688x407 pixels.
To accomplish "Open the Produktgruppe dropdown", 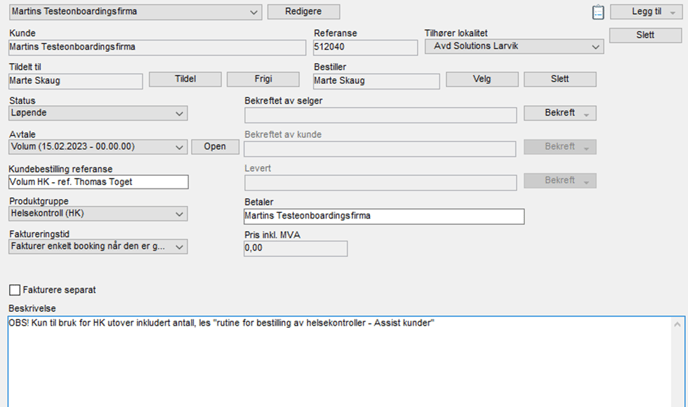I will tap(180, 214).
